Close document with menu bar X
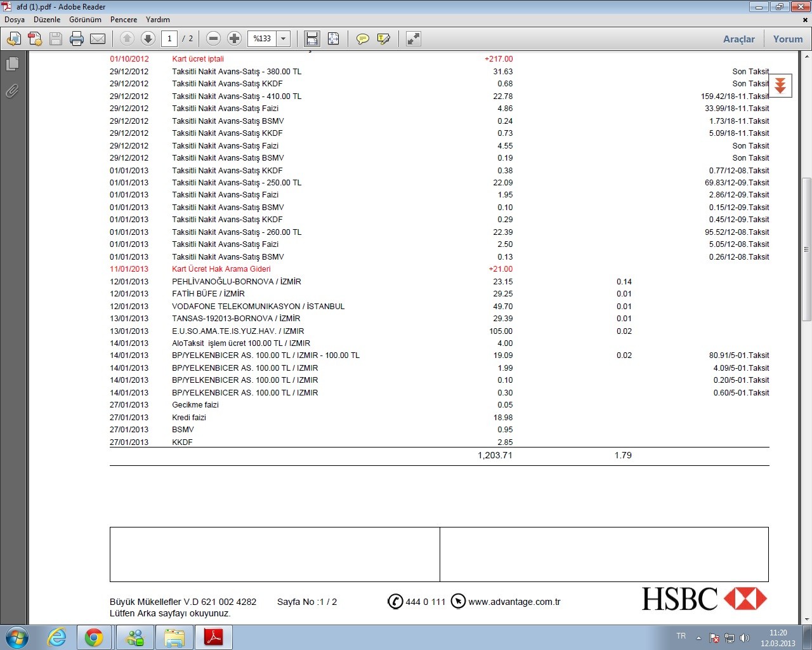Screen dimensions: 812x650 point(806,20)
